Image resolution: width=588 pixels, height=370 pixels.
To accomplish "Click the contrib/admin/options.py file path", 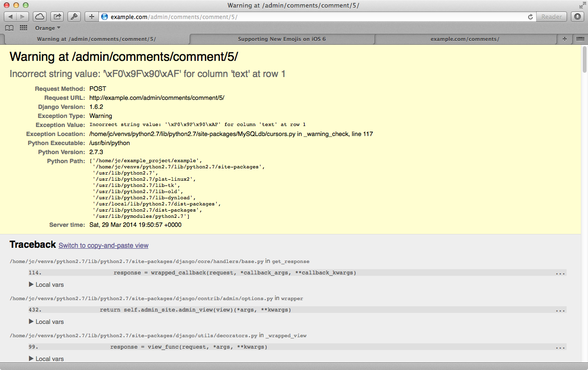I will coord(141,299).
